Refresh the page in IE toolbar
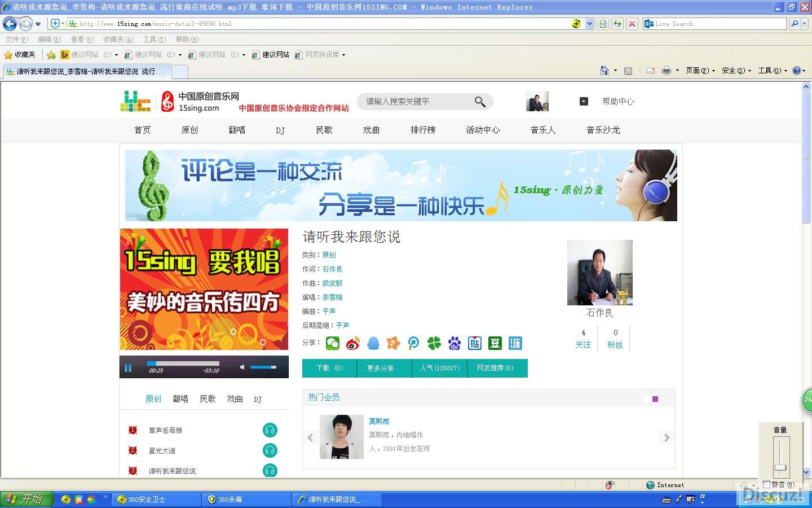The image size is (812, 508). [x=618, y=24]
